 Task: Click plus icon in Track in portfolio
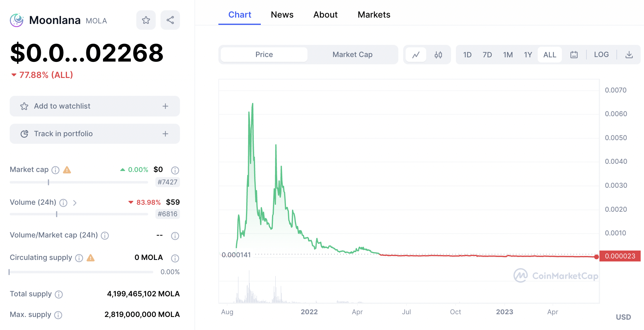[x=165, y=134]
